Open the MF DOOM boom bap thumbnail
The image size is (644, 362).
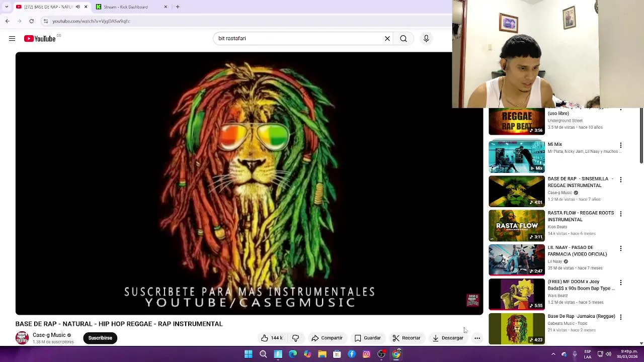click(517, 294)
